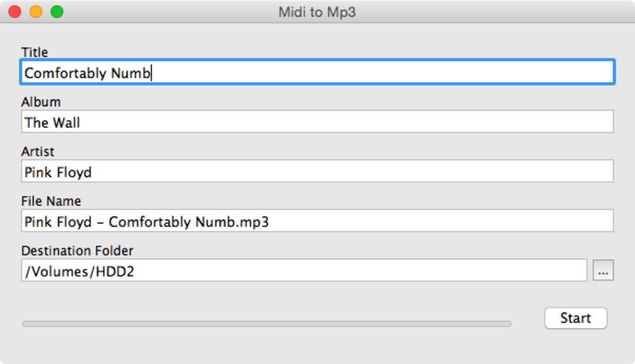
Task: Click the Midi to Mp3 title bar text
Action: 317,12
